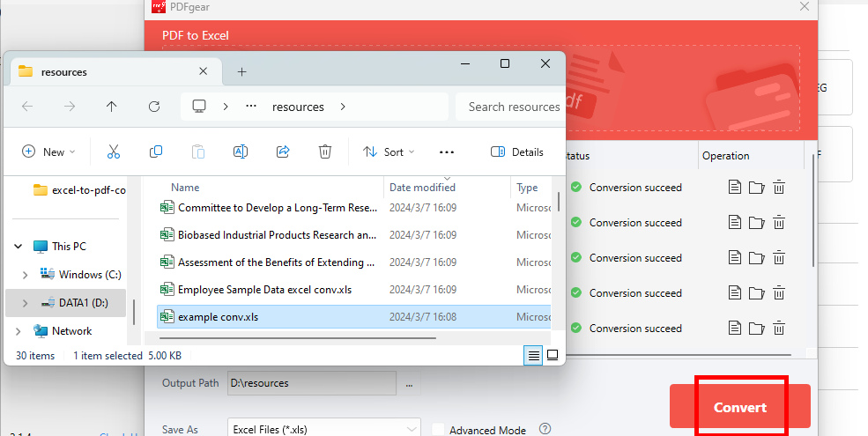Close the resources Explorer tab

(204, 71)
